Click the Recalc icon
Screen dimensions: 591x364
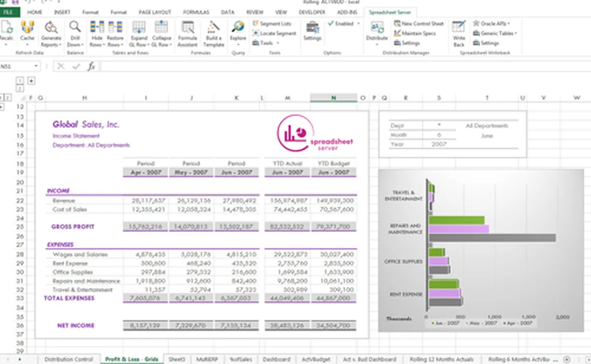pyautogui.click(x=6, y=28)
